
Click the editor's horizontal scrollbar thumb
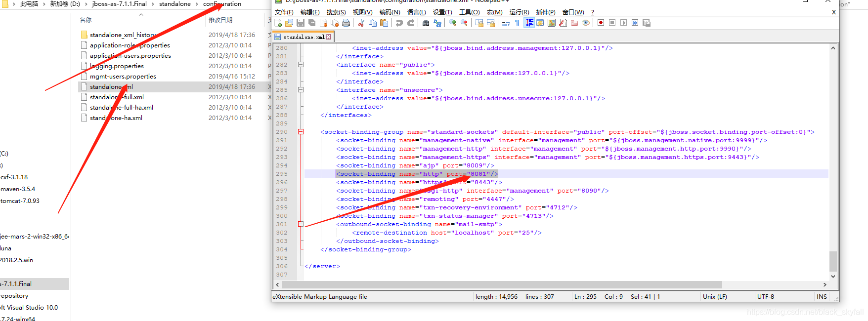click(502, 284)
